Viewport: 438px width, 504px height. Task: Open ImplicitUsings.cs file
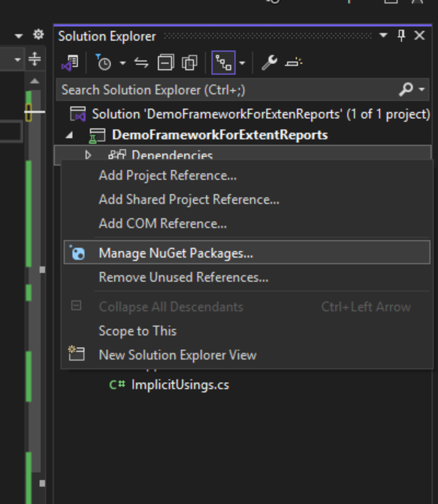[180, 385]
